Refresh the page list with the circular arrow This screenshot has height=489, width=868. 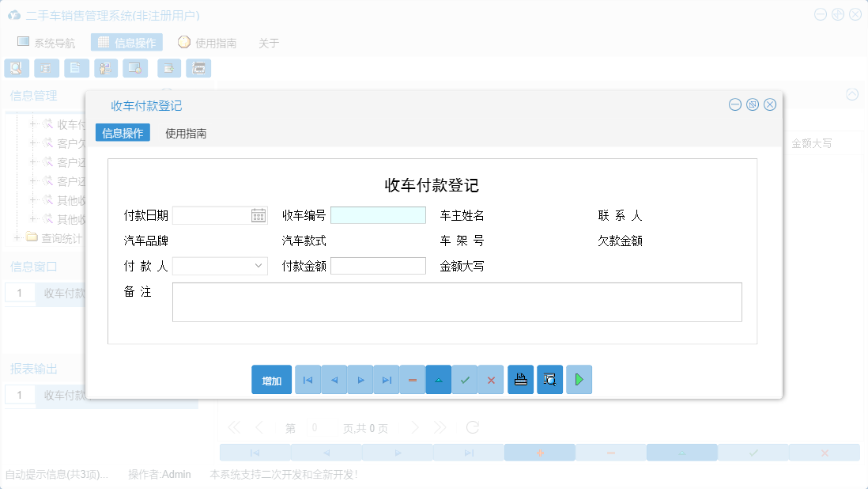point(472,426)
